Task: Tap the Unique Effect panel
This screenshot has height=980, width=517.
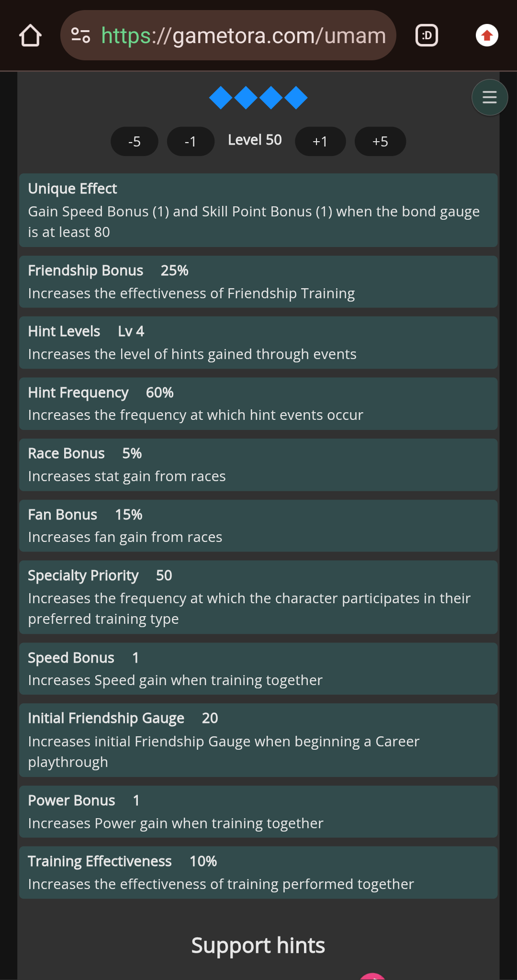Action: (x=258, y=210)
